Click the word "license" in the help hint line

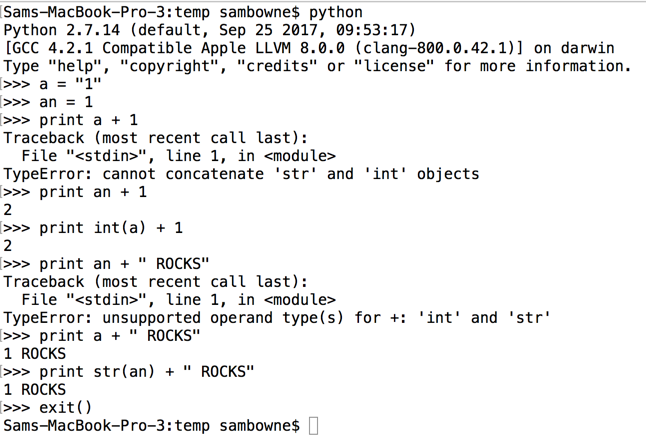click(x=394, y=66)
